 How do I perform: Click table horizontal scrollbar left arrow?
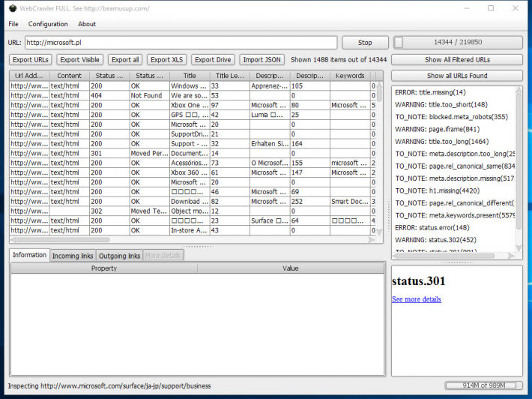pyautogui.click(x=13, y=240)
